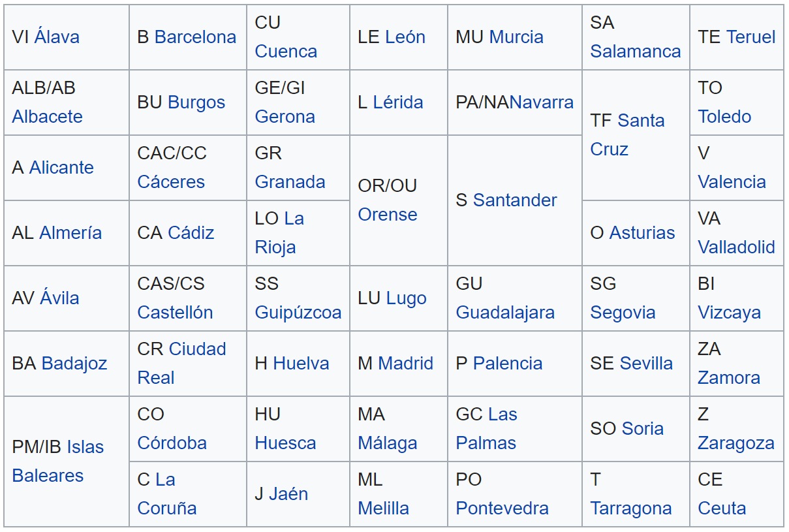Click the Teruel link

[751, 37]
